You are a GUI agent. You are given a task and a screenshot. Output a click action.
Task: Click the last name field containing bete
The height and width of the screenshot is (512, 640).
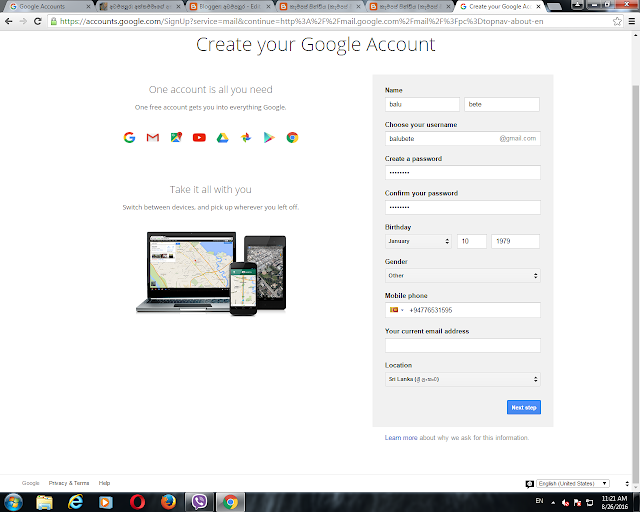502,104
